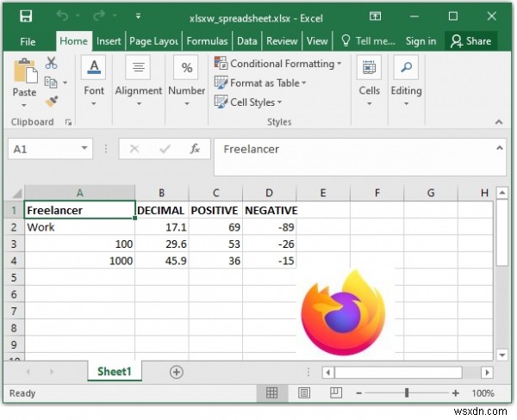This screenshot has width=517, height=420.
Task: Click the Undo arrow icon
Action: [x=62, y=15]
